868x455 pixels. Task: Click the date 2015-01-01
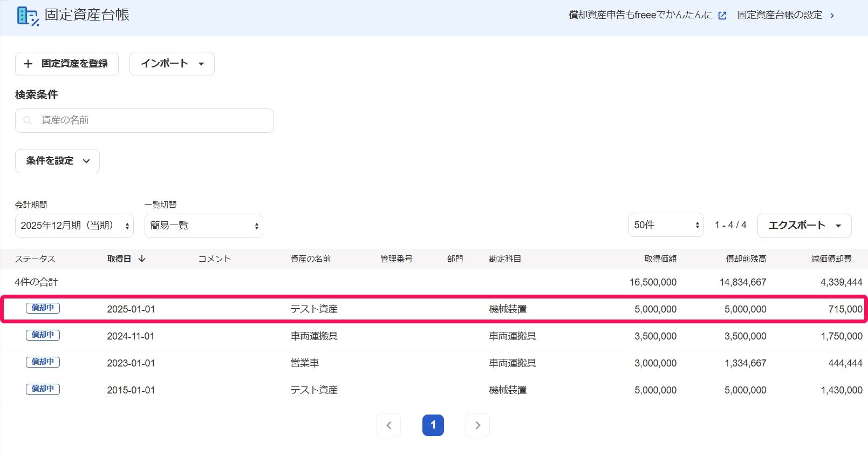point(131,390)
